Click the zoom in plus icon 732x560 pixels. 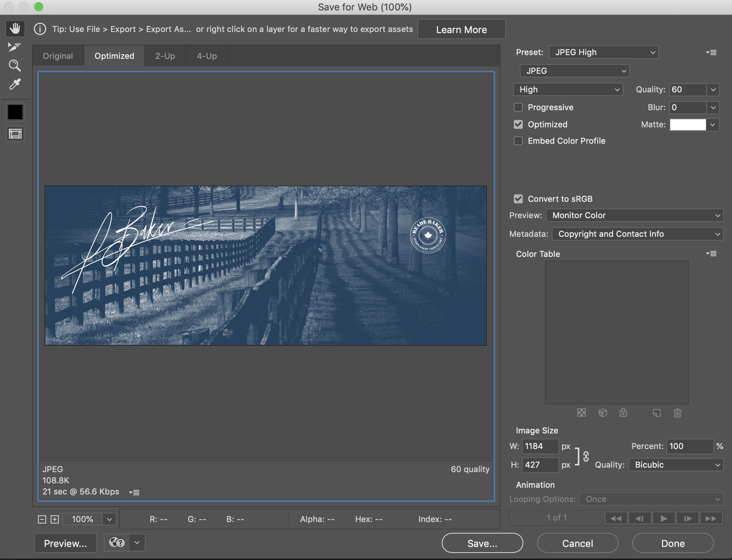click(x=55, y=519)
